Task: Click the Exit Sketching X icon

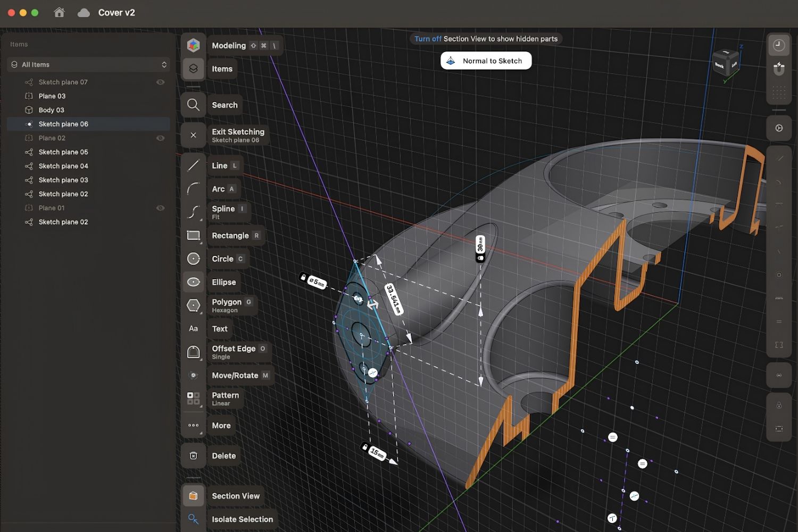Action: coord(193,135)
